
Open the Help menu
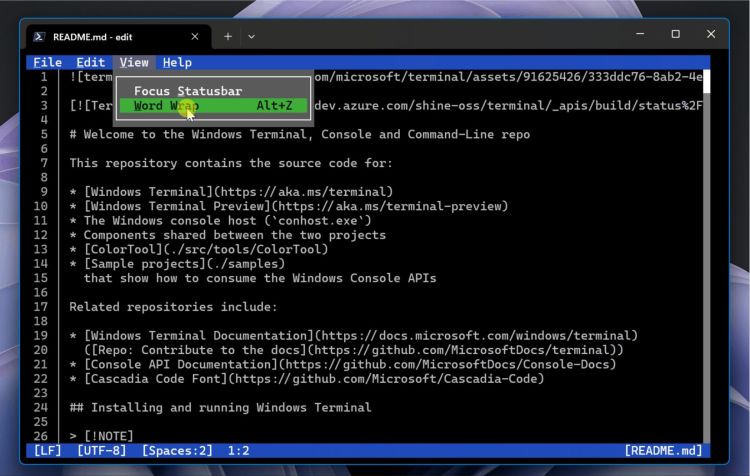point(177,62)
